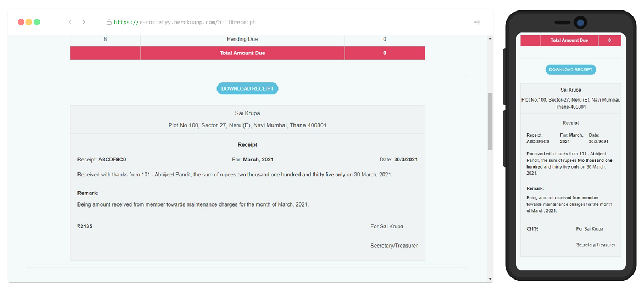
Task: Tap 'Receipt' title on phone preview
Action: 571,123
